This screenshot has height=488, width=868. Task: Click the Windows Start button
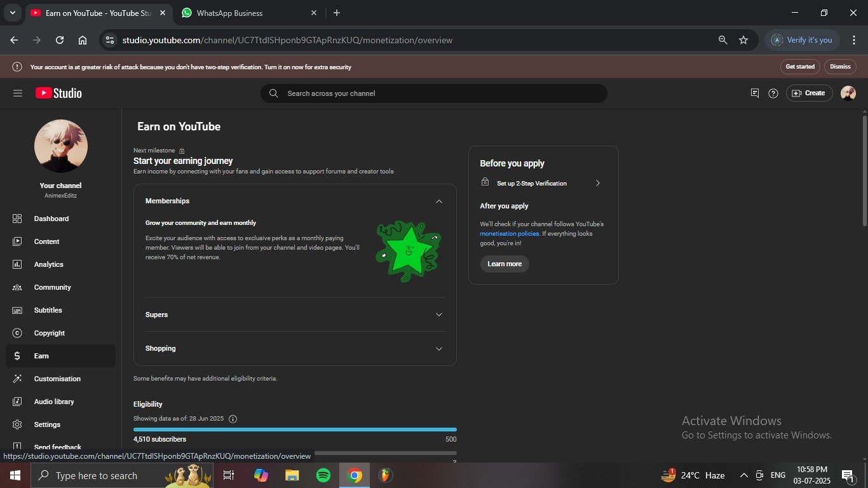(15, 475)
